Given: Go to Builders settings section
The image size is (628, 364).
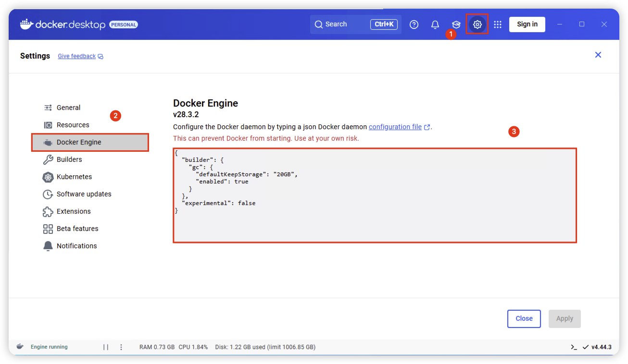Looking at the screenshot, I should pyautogui.click(x=69, y=159).
